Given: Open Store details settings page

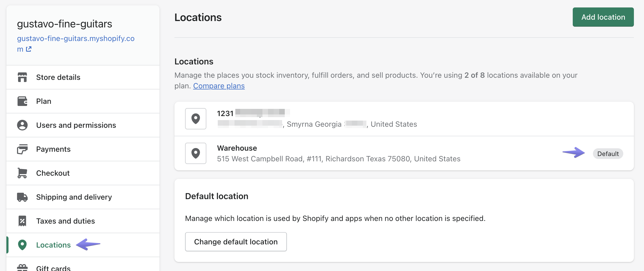Looking at the screenshot, I should click(x=58, y=77).
